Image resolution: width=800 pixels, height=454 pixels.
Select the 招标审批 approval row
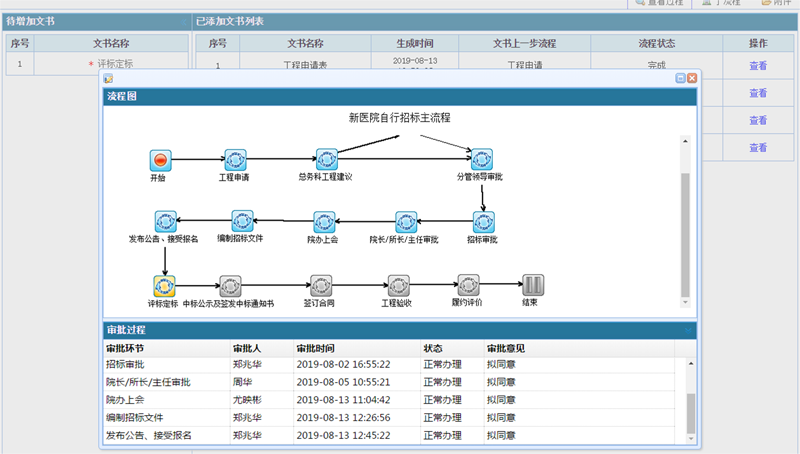(x=389, y=365)
